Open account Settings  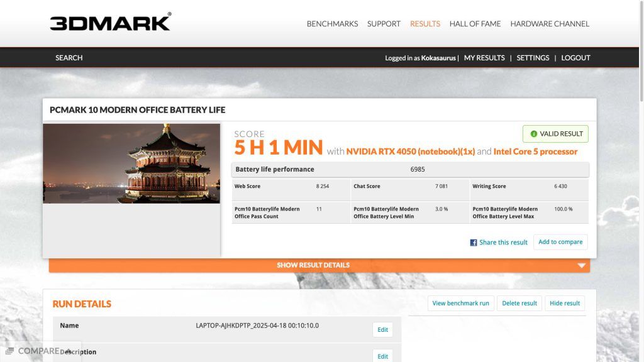click(x=533, y=58)
